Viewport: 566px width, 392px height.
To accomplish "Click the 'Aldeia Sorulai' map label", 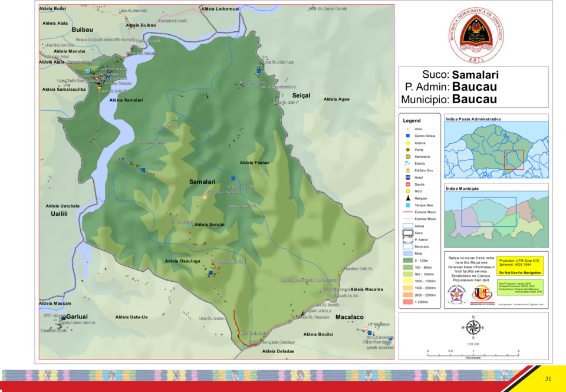I will point(209,225).
